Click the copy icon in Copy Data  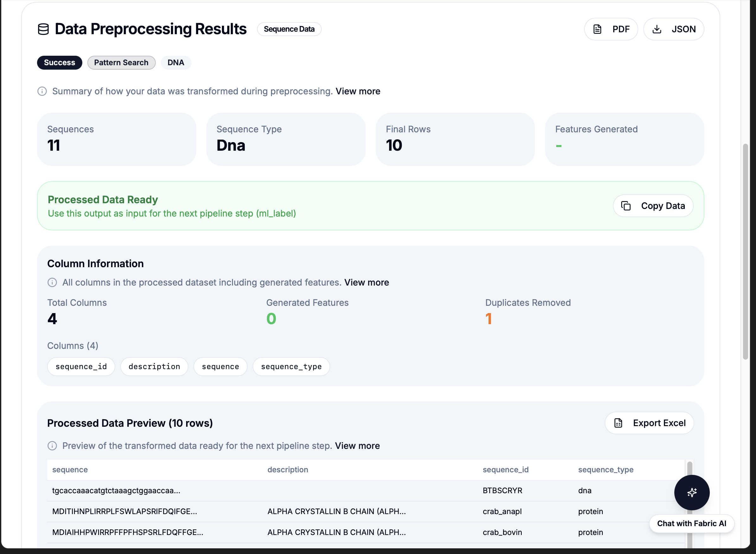[626, 206]
